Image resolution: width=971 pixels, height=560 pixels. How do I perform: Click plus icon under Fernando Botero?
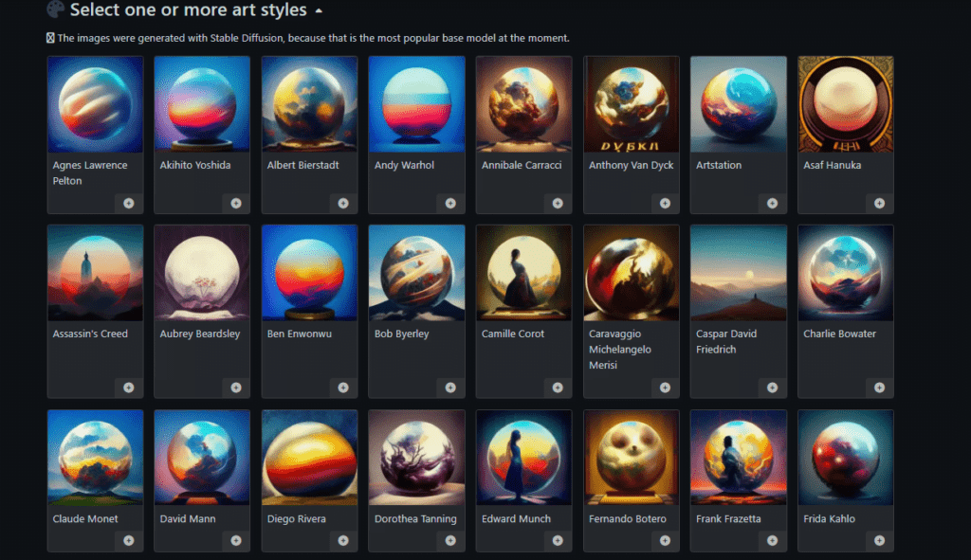coord(665,540)
